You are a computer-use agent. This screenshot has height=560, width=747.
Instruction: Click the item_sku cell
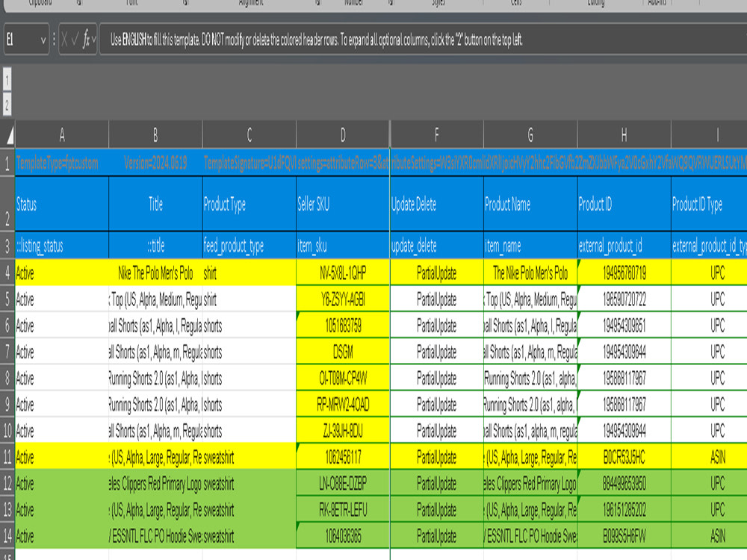pos(343,245)
